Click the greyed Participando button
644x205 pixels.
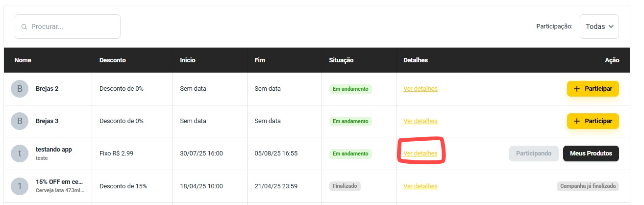click(x=534, y=154)
